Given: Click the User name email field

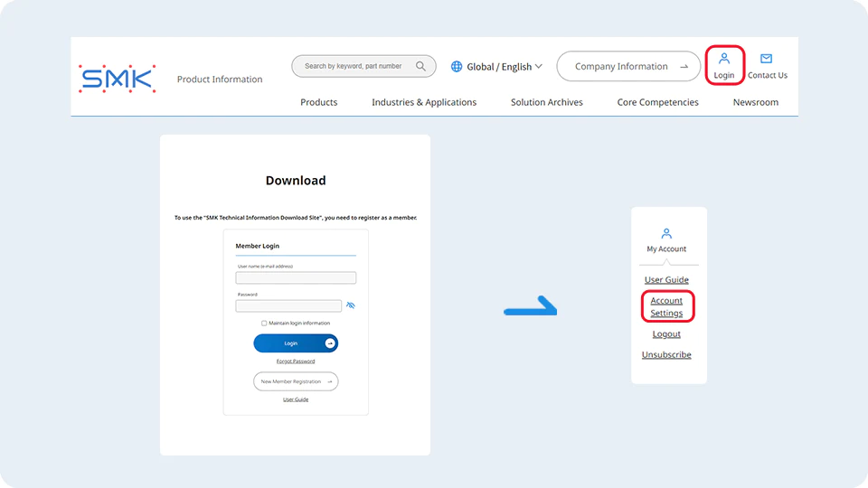Looking at the screenshot, I should pos(296,278).
